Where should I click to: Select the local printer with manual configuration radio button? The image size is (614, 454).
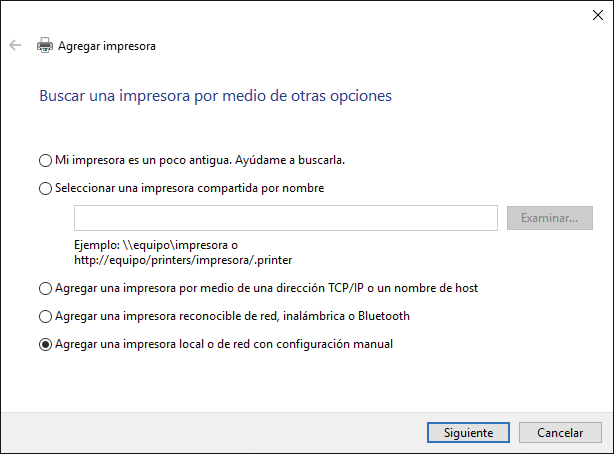click(44, 345)
